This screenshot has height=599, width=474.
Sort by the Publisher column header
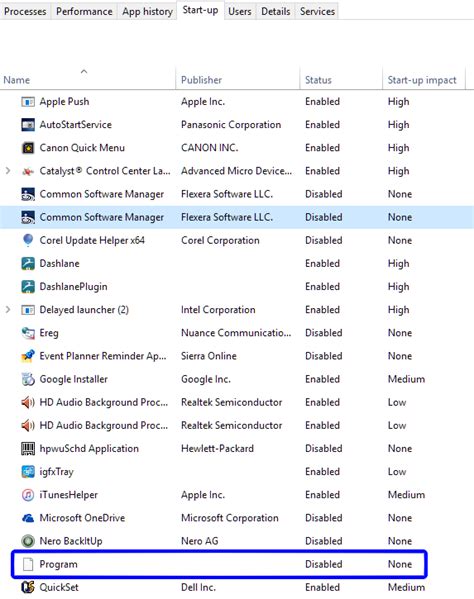point(238,79)
